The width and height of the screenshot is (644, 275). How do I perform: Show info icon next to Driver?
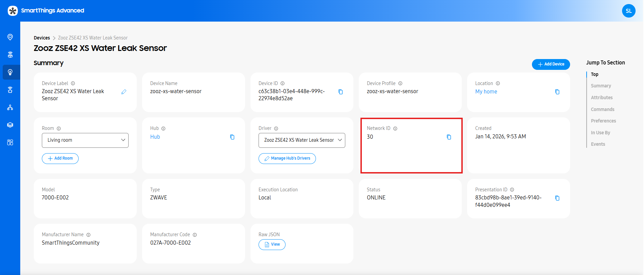coord(276,129)
